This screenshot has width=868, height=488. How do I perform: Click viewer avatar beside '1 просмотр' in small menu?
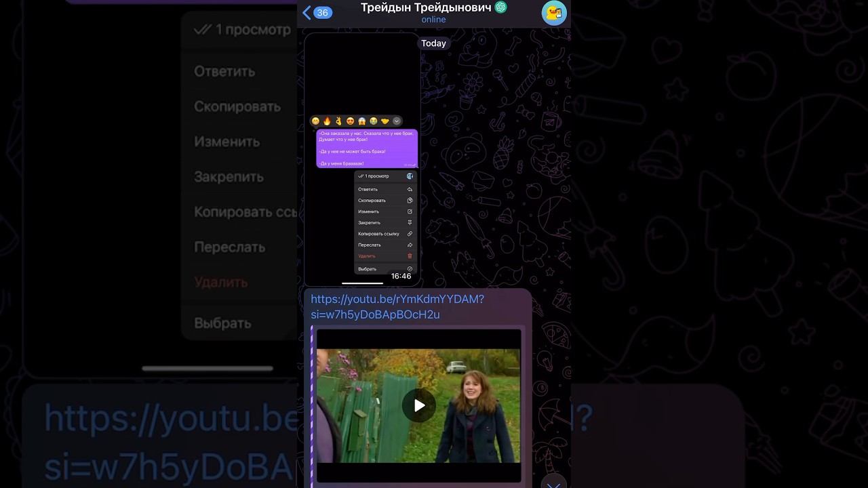pyautogui.click(x=410, y=176)
